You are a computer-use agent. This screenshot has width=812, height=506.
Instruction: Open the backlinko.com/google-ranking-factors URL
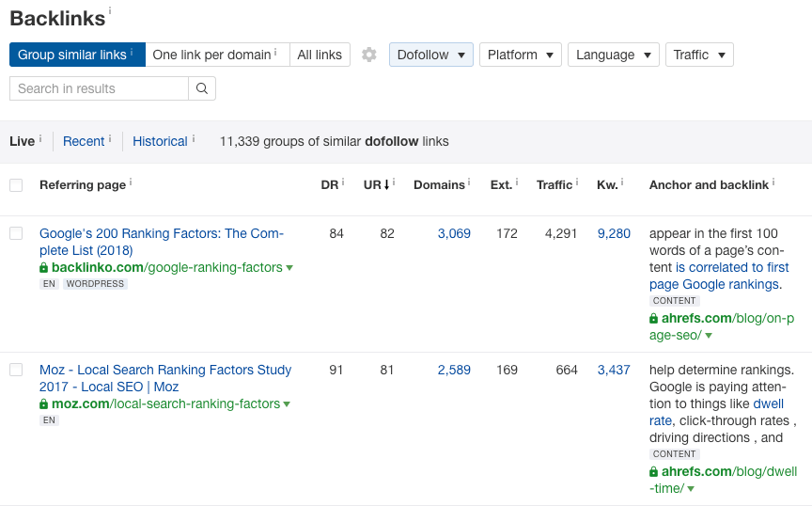click(x=166, y=267)
